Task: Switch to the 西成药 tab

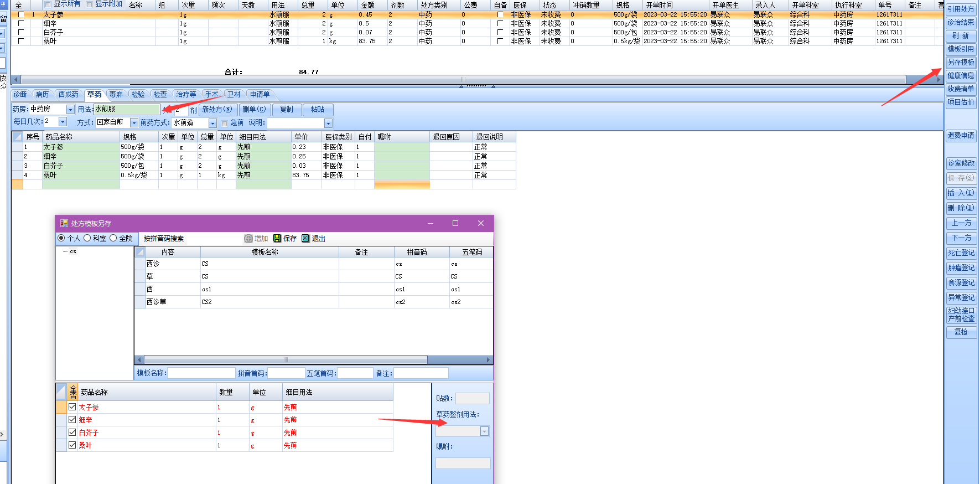Action: click(69, 95)
